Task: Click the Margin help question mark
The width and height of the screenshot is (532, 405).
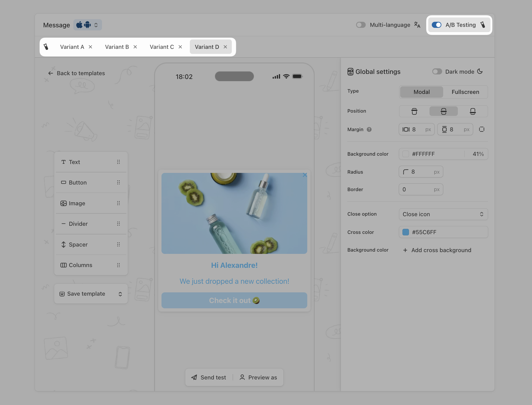Action: (x=369, y=129)
